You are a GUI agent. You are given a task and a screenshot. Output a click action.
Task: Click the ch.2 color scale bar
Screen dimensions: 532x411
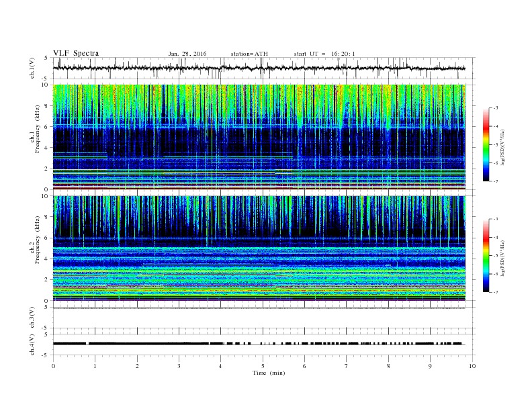[486, 256]
